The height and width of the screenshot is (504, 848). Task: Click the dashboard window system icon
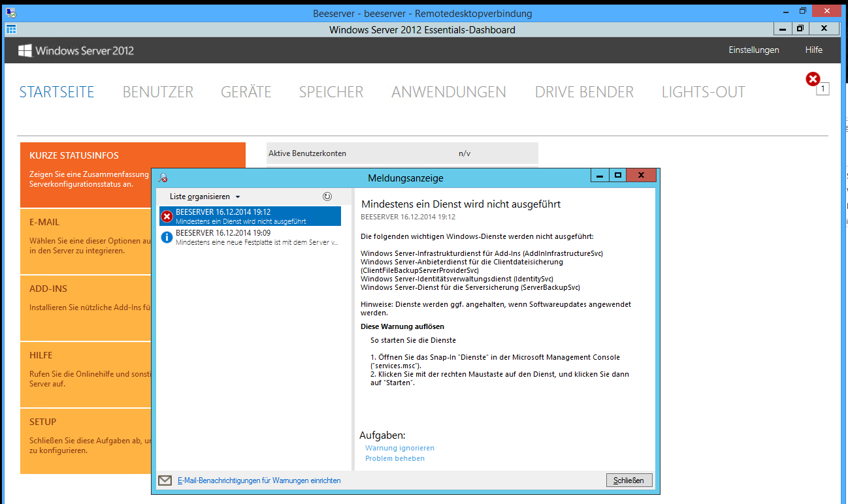(10, 29)
